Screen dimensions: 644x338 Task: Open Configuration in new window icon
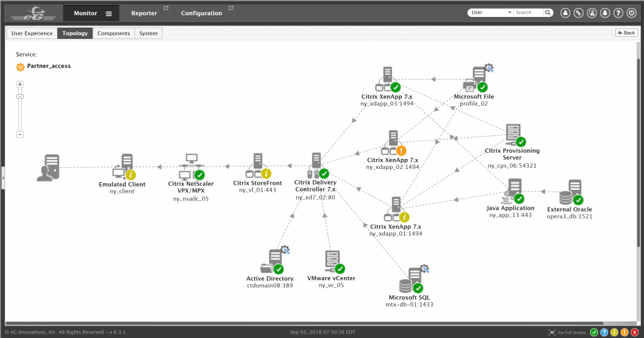tap(231, 8)
